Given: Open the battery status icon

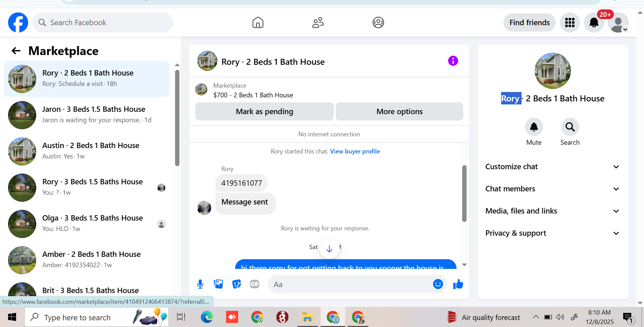Looking at the screenshot, I should (x=548, y=317).
